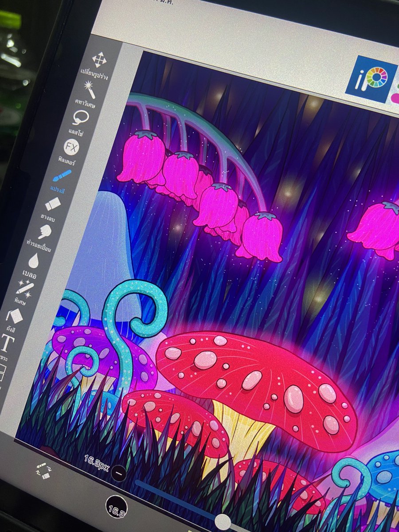Click the brush thickness slider handle
Screen dimensions: 399x532
click(x=223, y=522)
